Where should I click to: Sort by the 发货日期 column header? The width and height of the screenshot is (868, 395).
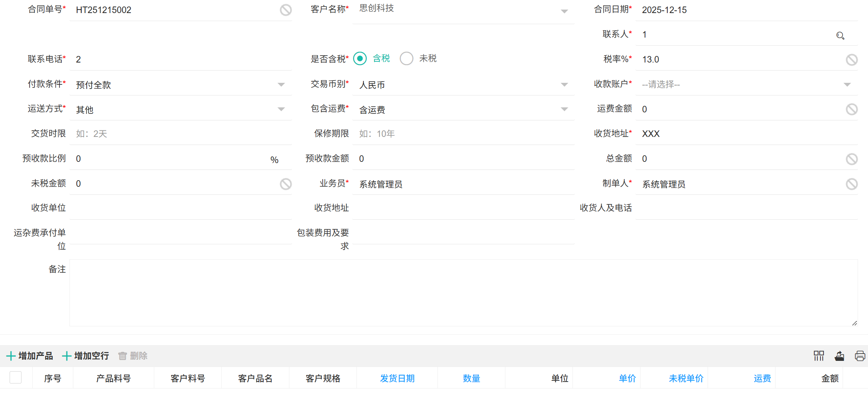(x=397, y=379)
